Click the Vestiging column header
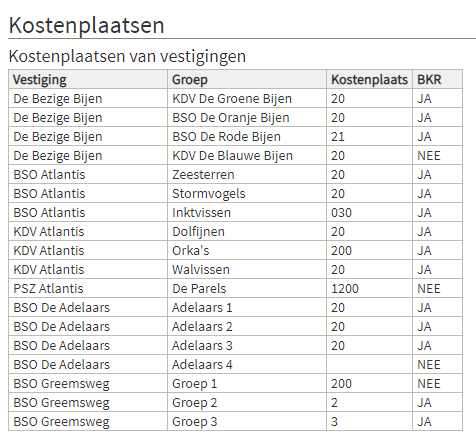 (88, 79)
